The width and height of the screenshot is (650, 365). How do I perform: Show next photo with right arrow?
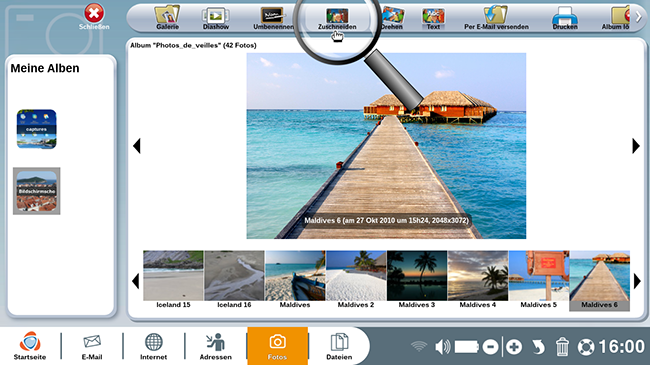(636, 146)
